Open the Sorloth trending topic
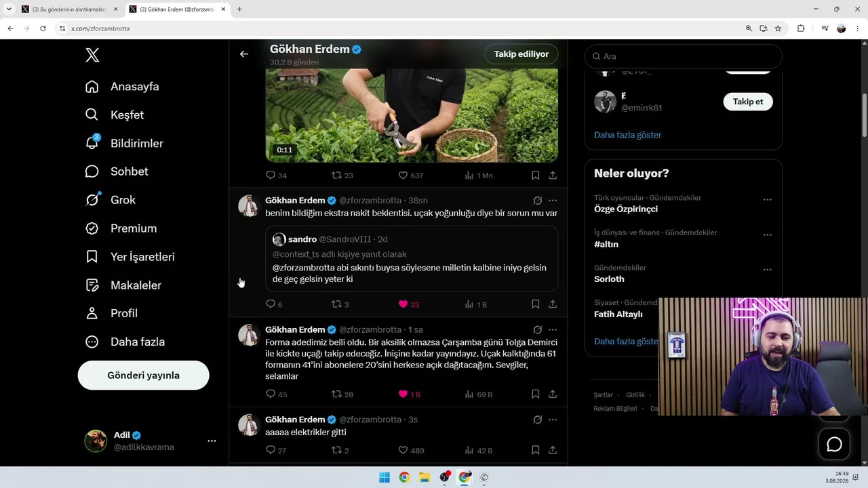 (x=609, y=279)
